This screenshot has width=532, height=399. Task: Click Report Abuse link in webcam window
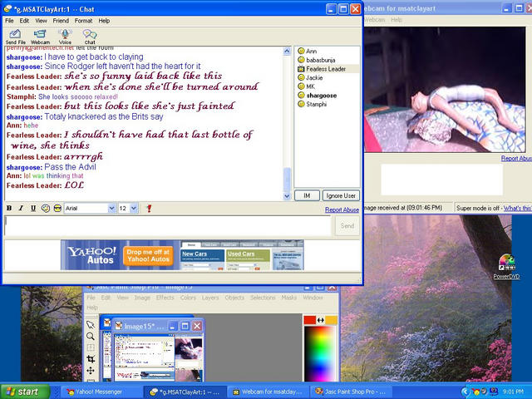click(x=516, y=159)
